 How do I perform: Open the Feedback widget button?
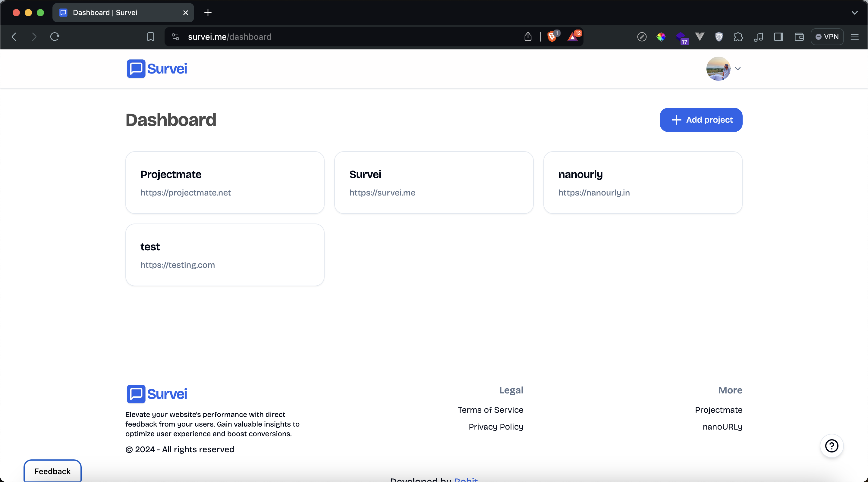point(52,471)
